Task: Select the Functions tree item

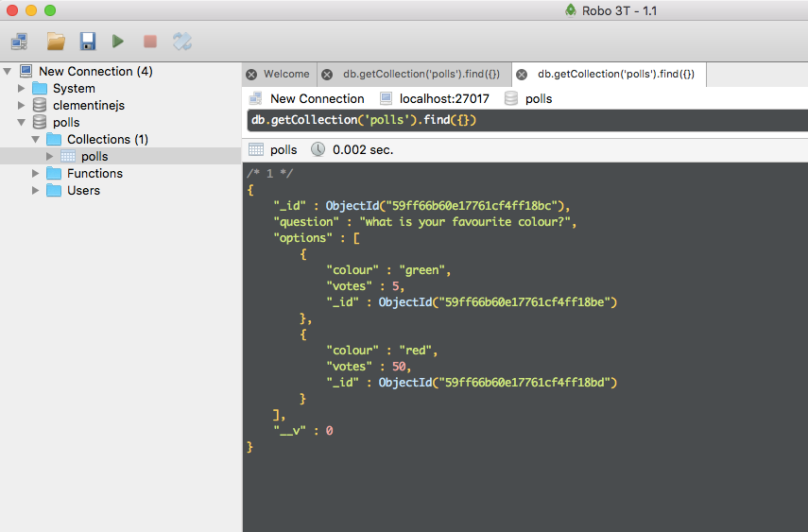Action: point(95,173)
